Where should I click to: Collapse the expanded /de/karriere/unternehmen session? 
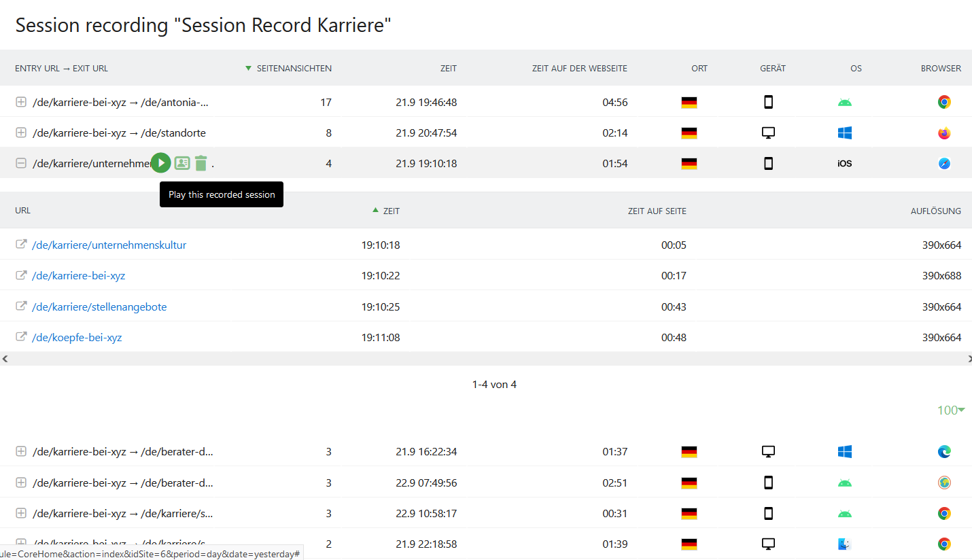click(x=20, y=163)
